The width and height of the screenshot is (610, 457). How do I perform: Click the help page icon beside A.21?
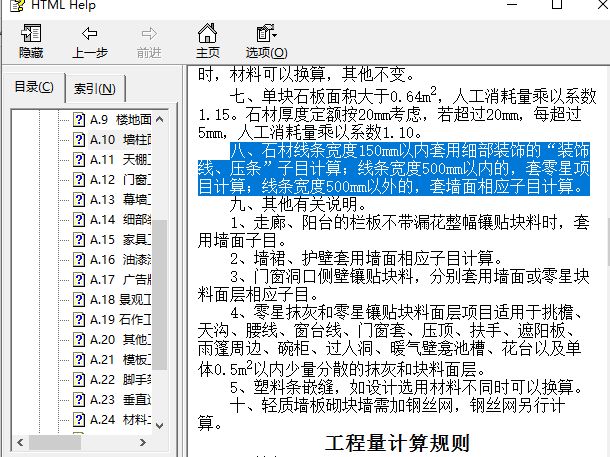(x=79, y=360)
